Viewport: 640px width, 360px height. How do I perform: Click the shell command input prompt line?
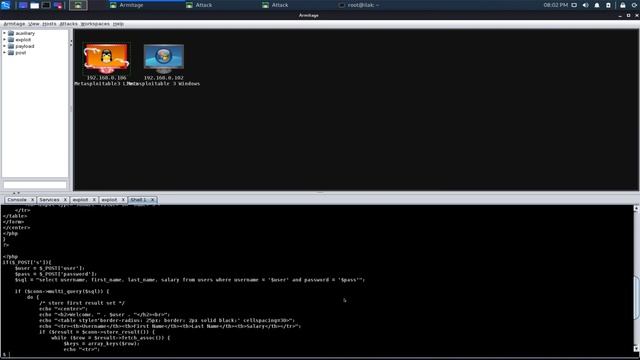(x=318, y=355)
